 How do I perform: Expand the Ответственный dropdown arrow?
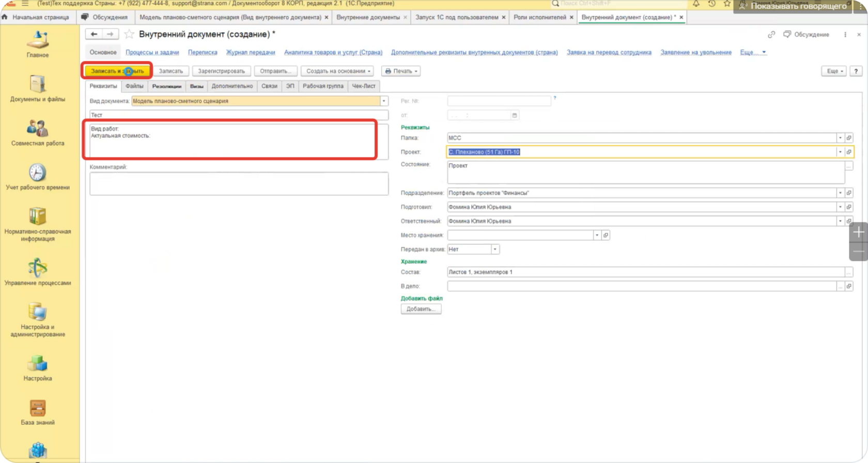point(840,221)
